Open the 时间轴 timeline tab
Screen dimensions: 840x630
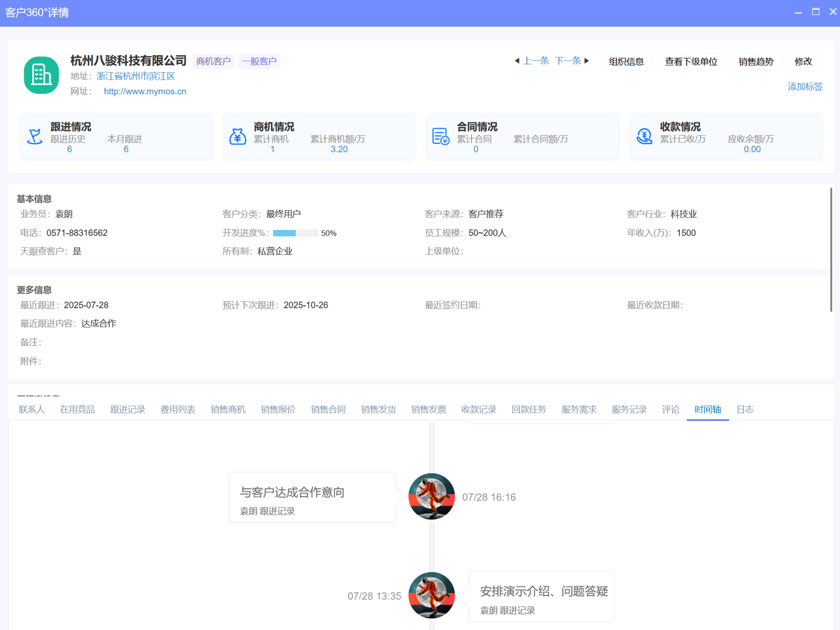click(x=707, y=409)
